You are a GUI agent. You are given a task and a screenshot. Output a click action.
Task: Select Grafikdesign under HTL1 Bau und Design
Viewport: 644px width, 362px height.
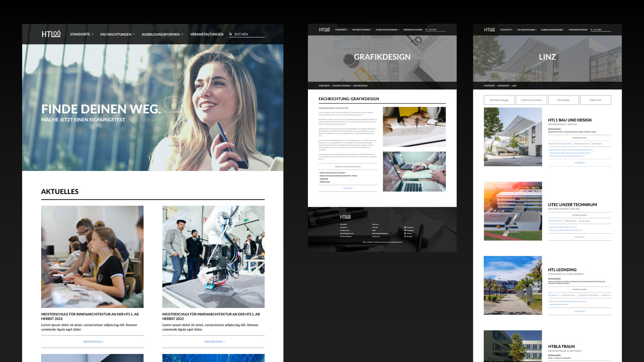tap(566, 144)
